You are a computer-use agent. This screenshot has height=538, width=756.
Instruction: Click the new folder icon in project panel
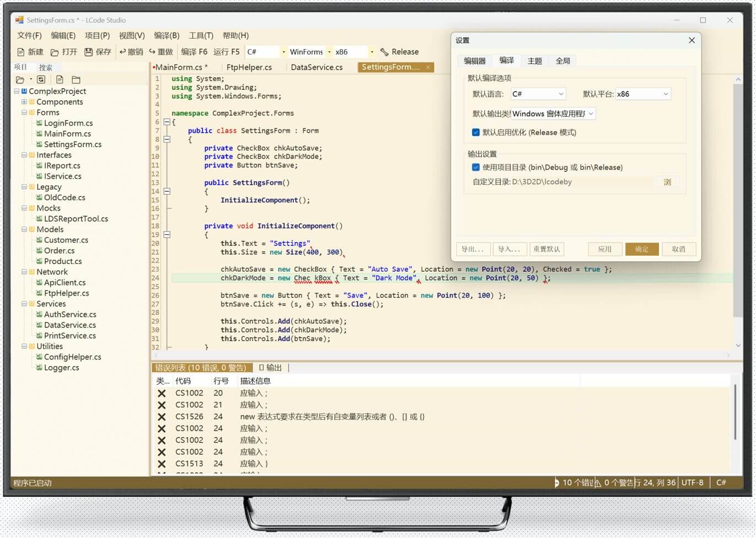tap(76, 79)
